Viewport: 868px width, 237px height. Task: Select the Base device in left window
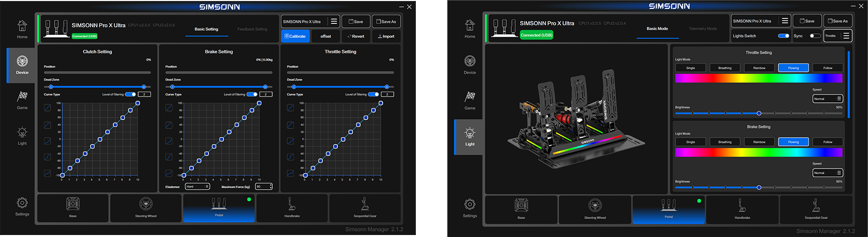pos(73,208)
